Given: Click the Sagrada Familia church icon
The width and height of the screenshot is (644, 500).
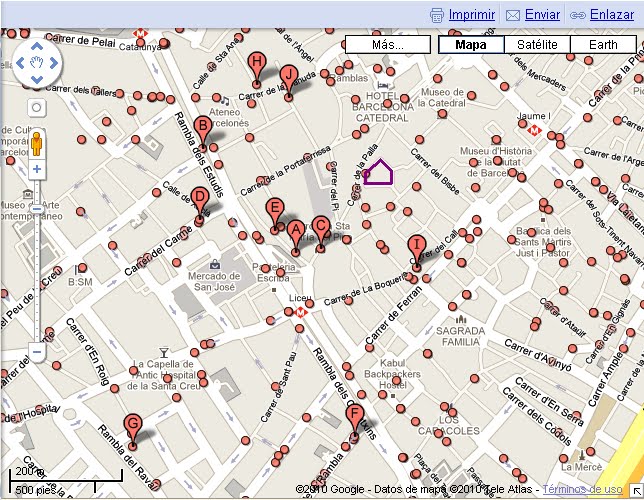Looking at the screenshot, I should click(461, 319).
